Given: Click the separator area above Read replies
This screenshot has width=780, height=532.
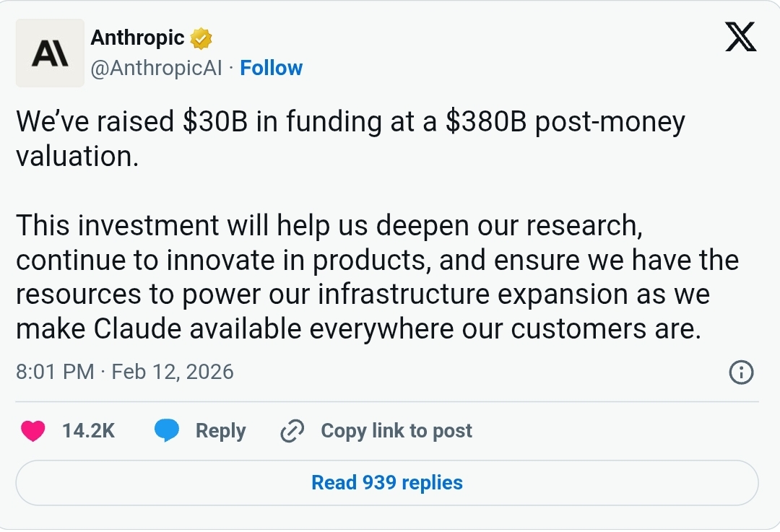Looking at the screenshot, I should [390, 404].
